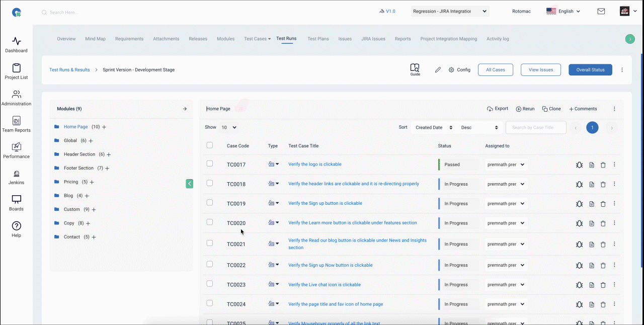Open the mail envelope icon in the top bar
644x325 pixels.
pos(601,11)
